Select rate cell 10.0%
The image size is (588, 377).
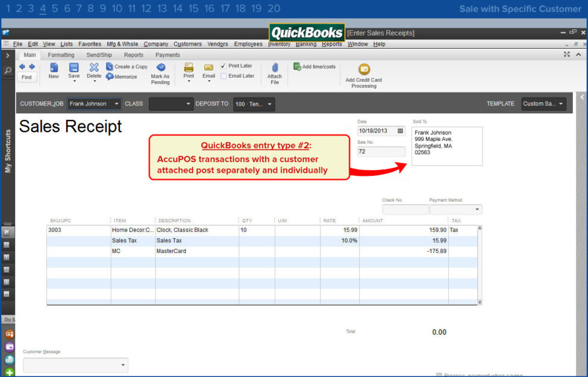click(339, 240)
